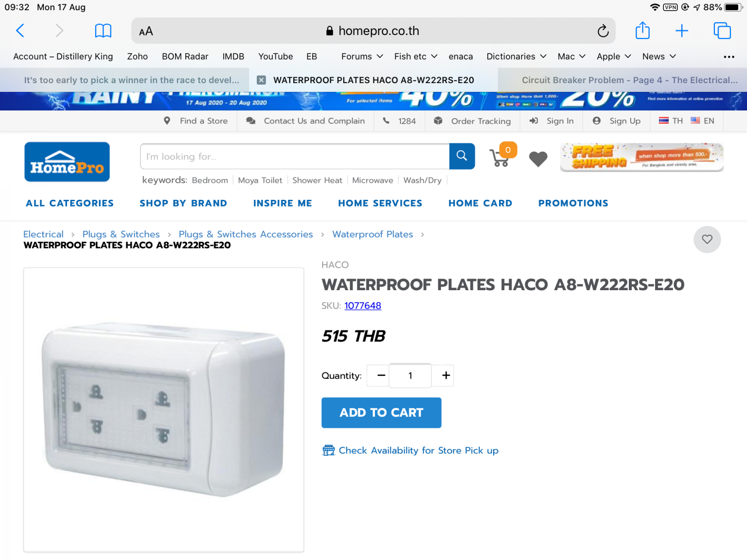
Task: Focus the I'm looking for search field
Action: [295, 156]
